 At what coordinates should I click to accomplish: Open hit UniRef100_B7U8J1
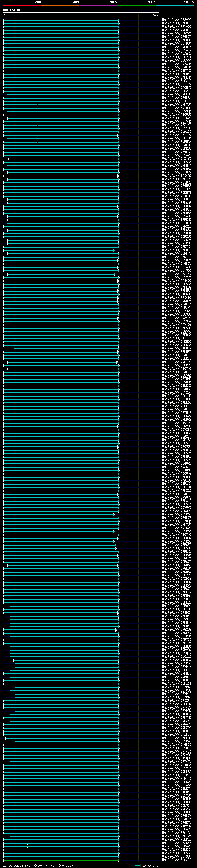coord(176,23)
